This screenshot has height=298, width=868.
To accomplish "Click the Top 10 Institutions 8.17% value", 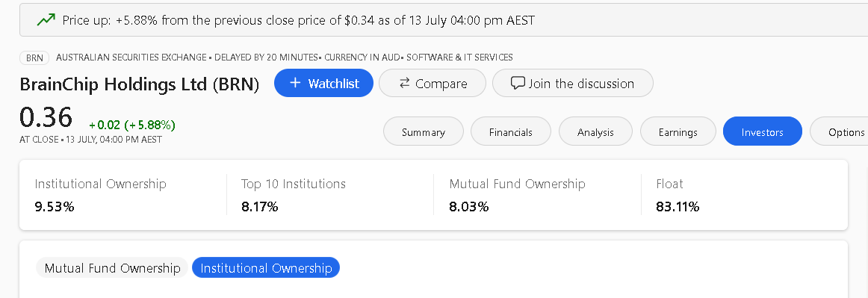I will coord(260,207).
